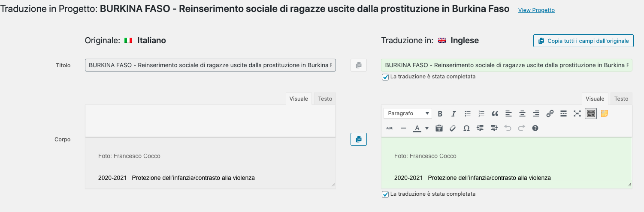Insert or edit link

click(550, 113)
